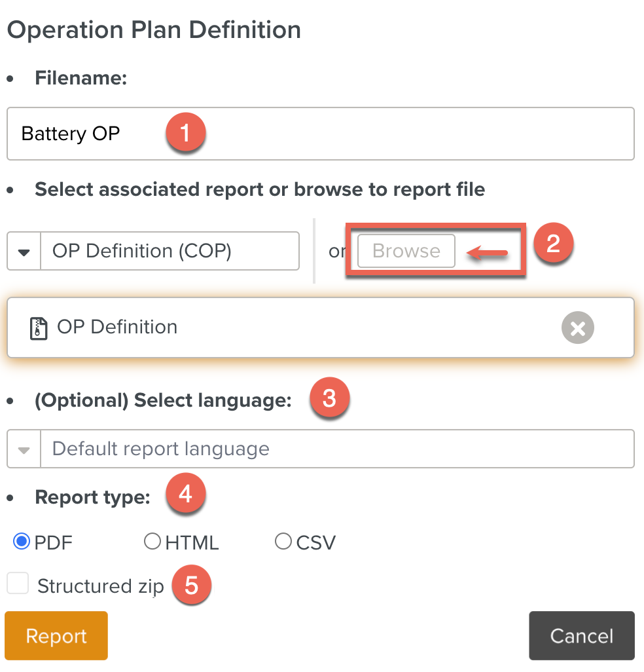Select the PDF report type
The height and width of the screenshot is (672, 644).
point(22,542)
